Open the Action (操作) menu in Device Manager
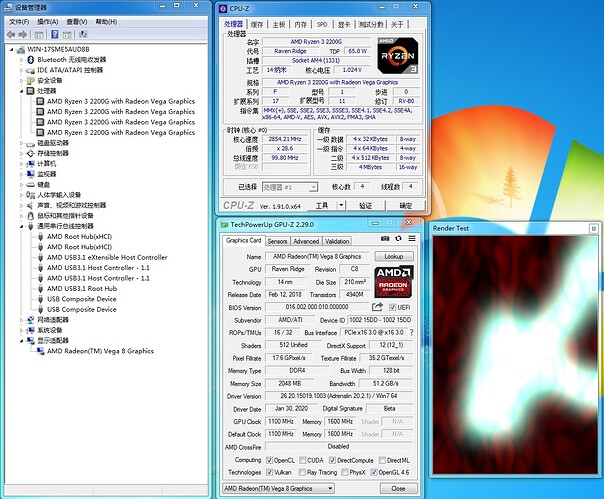 click(x=48, y=22)
